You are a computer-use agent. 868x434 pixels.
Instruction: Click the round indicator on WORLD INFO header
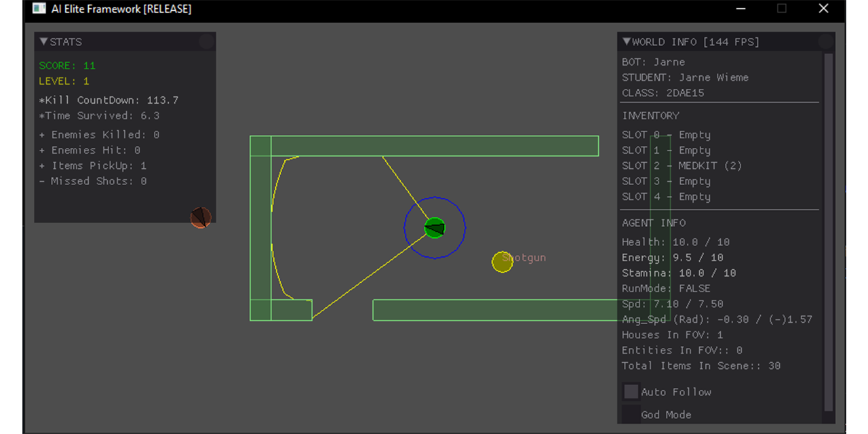826,41
